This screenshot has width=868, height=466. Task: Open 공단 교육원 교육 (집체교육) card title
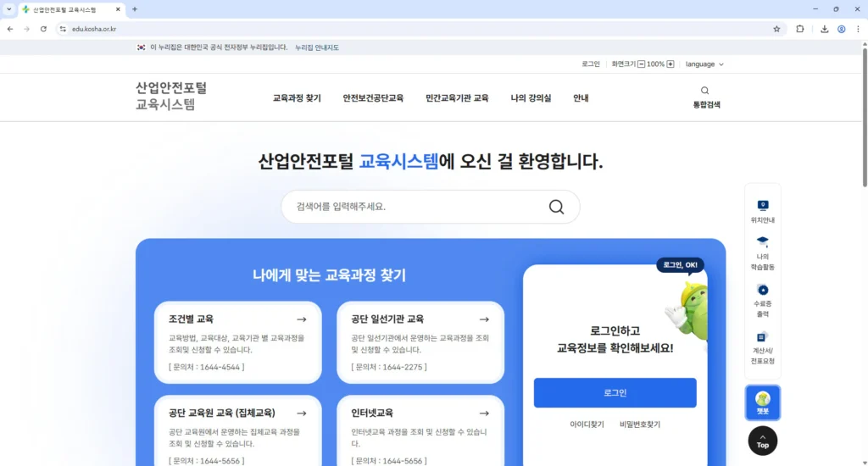(x=221, y=413)
